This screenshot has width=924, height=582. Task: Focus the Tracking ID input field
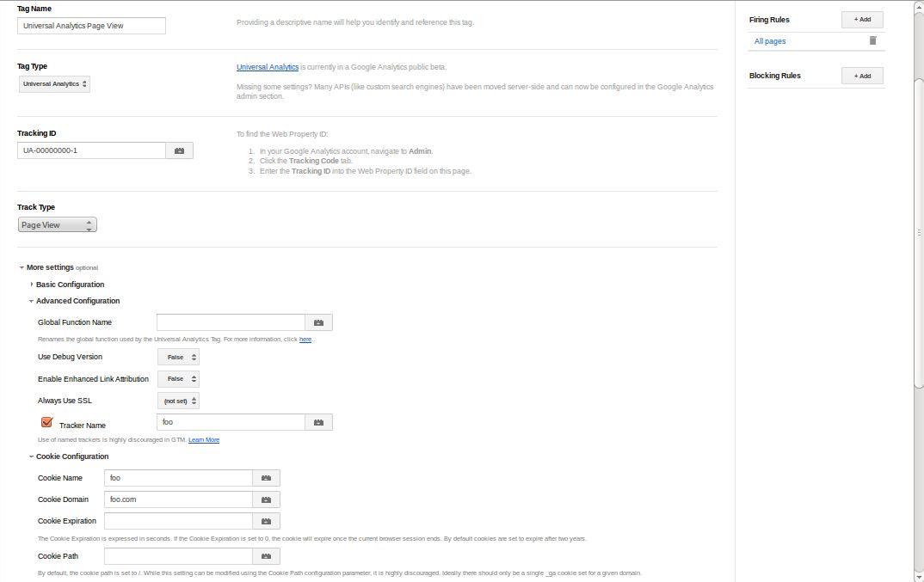pyautogui.click(x=91, y=150)
